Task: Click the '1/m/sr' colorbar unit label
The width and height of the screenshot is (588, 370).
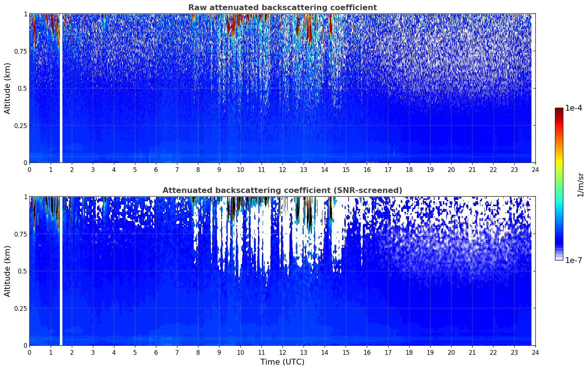Action: pyautogui.click(x=581, y=184)
